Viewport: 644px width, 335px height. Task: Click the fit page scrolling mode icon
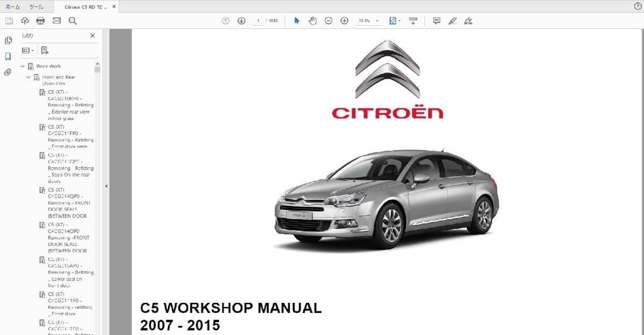393,21
